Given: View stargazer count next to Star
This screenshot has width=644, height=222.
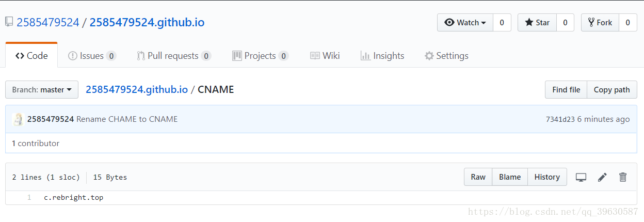Looking at the screenshot, I should pos(565,23).
